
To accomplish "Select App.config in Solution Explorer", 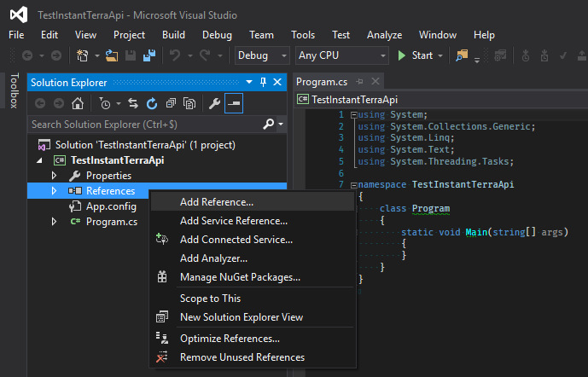I will point(112,206).
